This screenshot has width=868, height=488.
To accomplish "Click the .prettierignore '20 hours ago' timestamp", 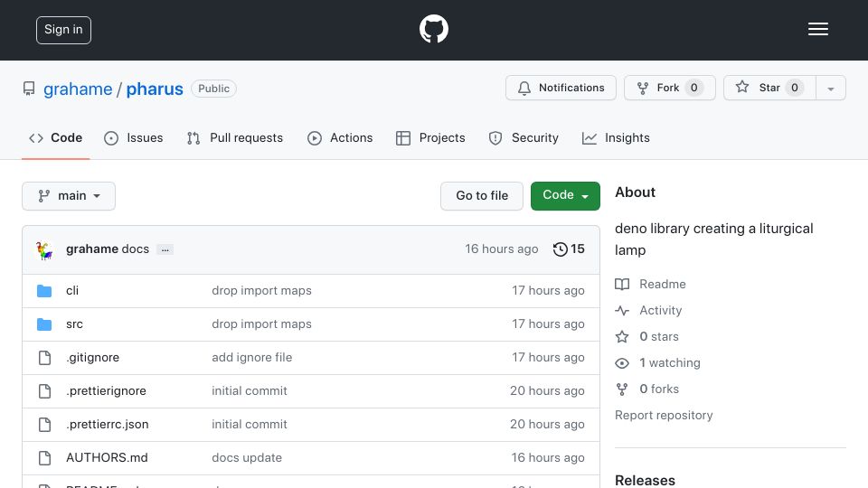I will point(547,390).
